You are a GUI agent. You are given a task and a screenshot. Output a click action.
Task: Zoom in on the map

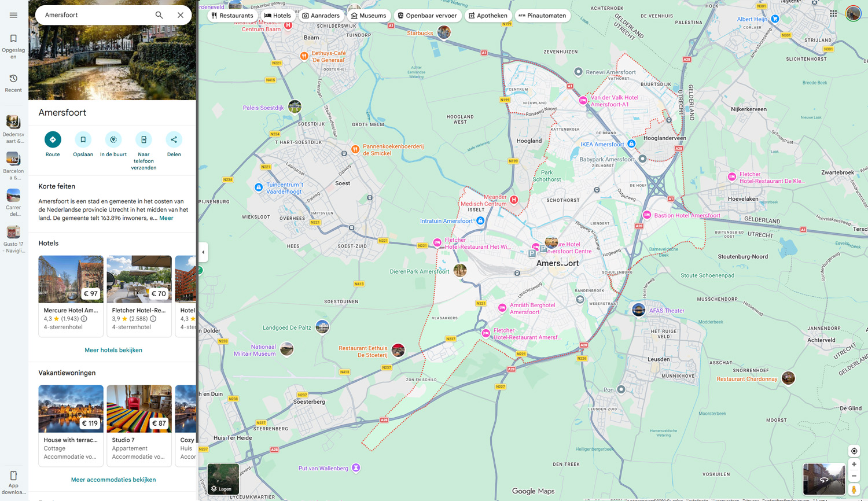pyautogui.click(x=854, y=464)
